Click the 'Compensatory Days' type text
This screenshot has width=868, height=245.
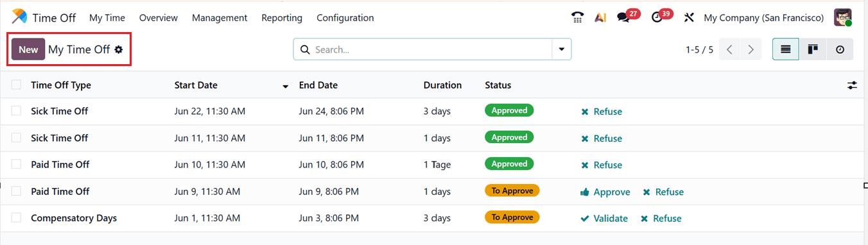point(74,218)
